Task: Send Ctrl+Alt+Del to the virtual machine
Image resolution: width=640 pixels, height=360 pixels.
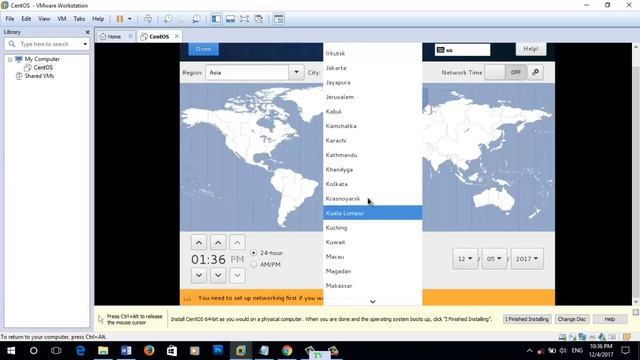Action: 148,19
